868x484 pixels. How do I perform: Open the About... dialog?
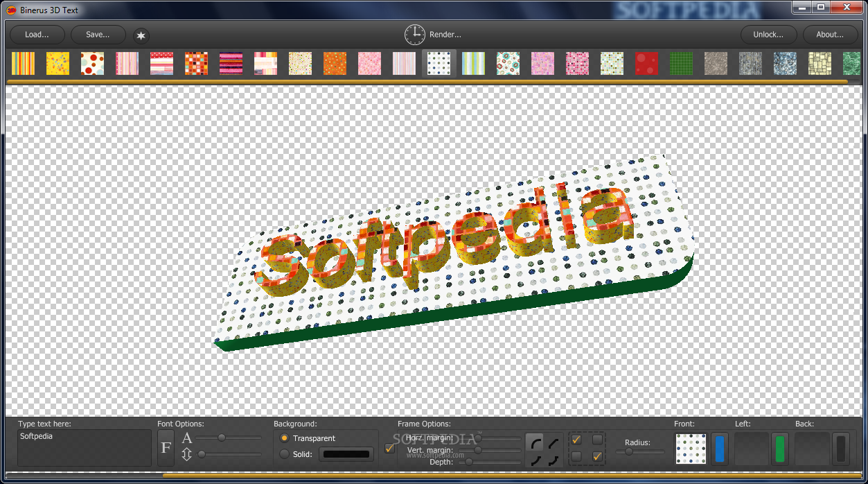click(830, 35)
